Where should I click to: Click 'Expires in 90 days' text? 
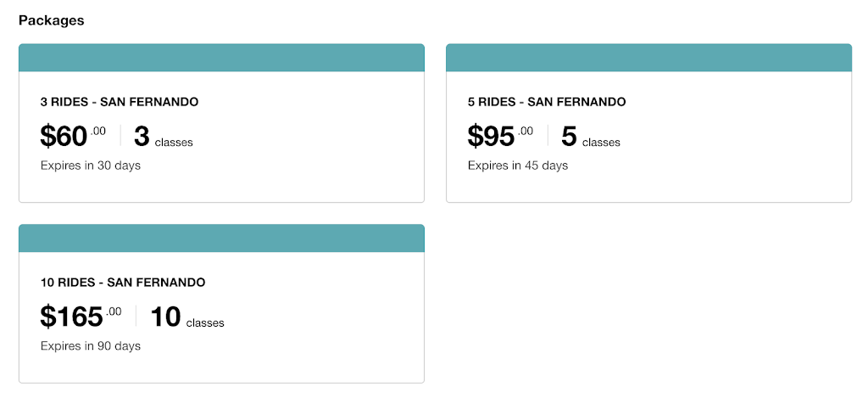pyautogui.click(x=91, y=346)
